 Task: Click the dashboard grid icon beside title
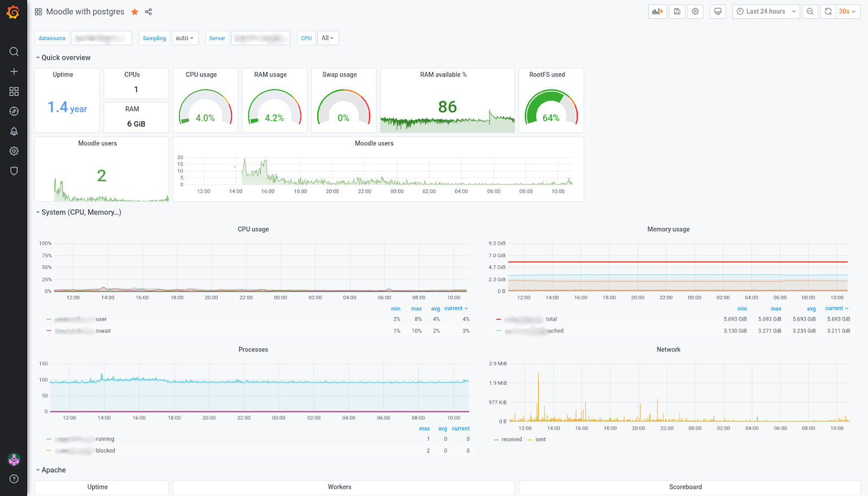tap(39, 12)
